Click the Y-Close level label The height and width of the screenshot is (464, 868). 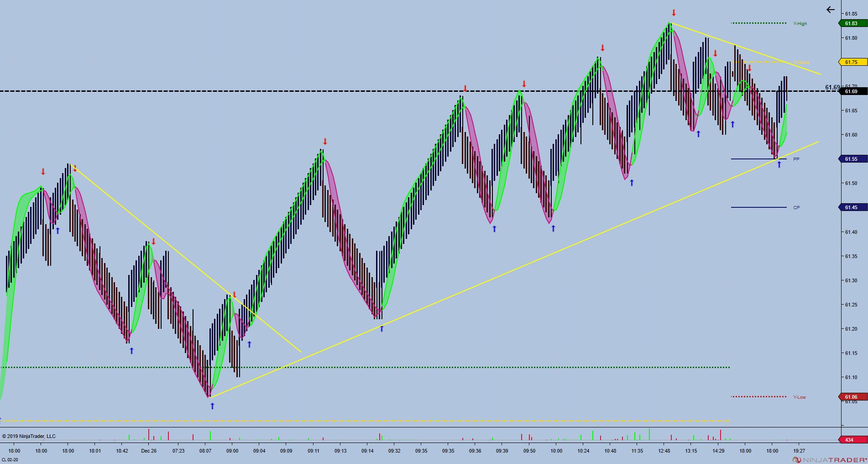801,63
